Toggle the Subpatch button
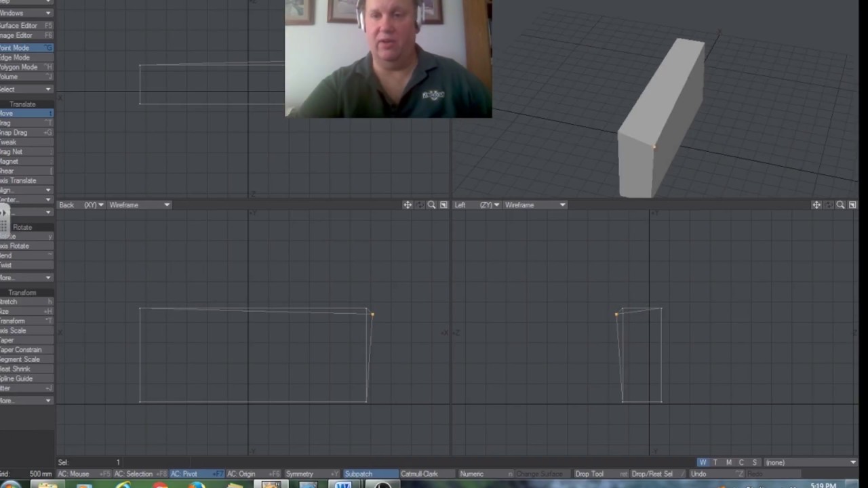The width and height of the screenshot is (868, 488). pos(370,474)
